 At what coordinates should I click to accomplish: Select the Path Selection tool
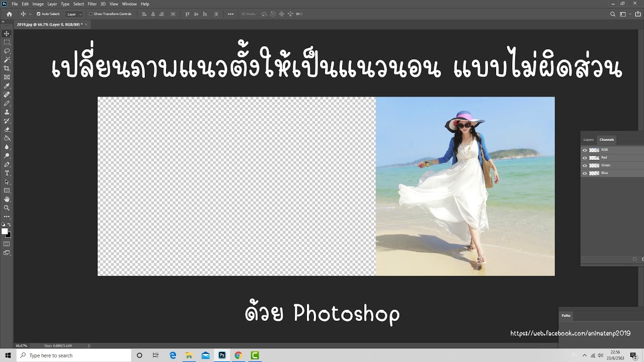(x=7, y=182)
